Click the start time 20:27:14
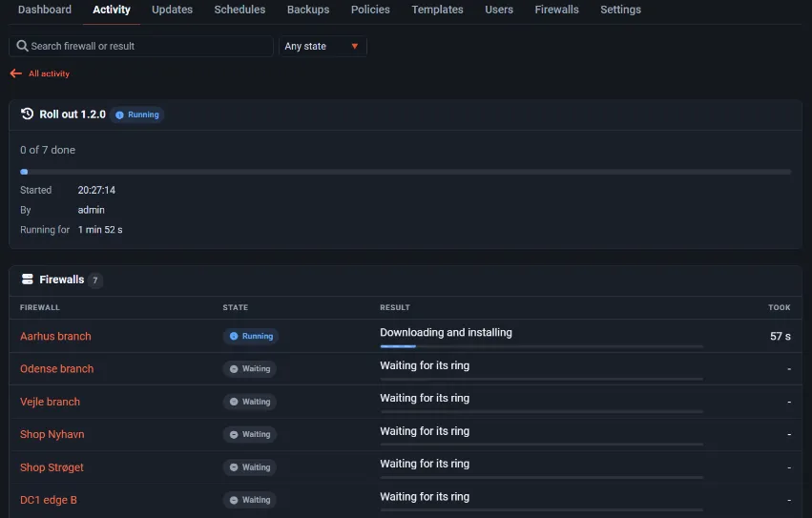The width and height of the screenshot is (812, 518). tap(96, 190)
